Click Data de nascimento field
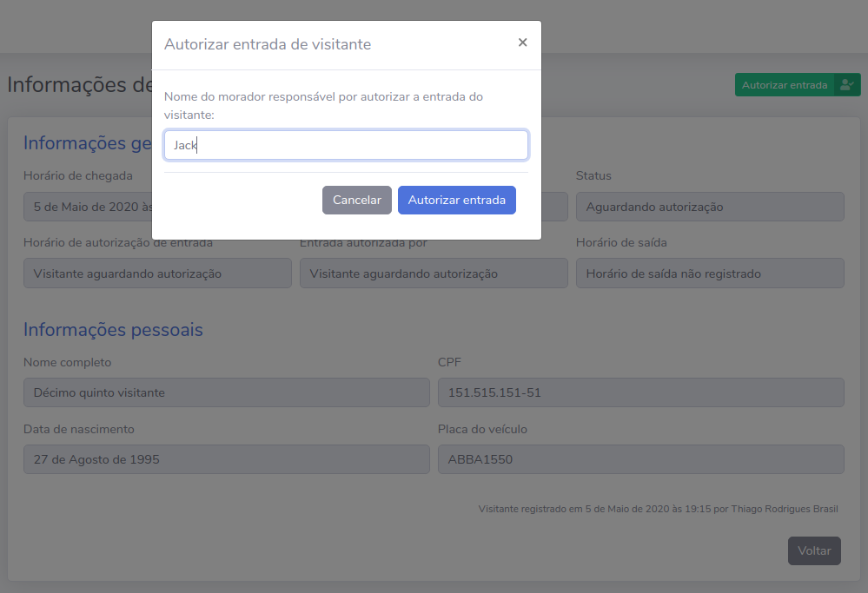868x593 pixels. pos(227,459)
